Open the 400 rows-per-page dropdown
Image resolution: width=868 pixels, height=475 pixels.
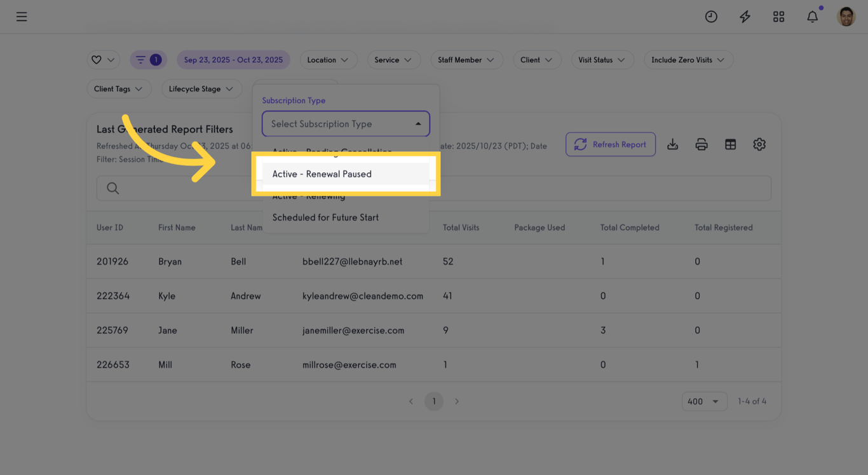point(704,401)
